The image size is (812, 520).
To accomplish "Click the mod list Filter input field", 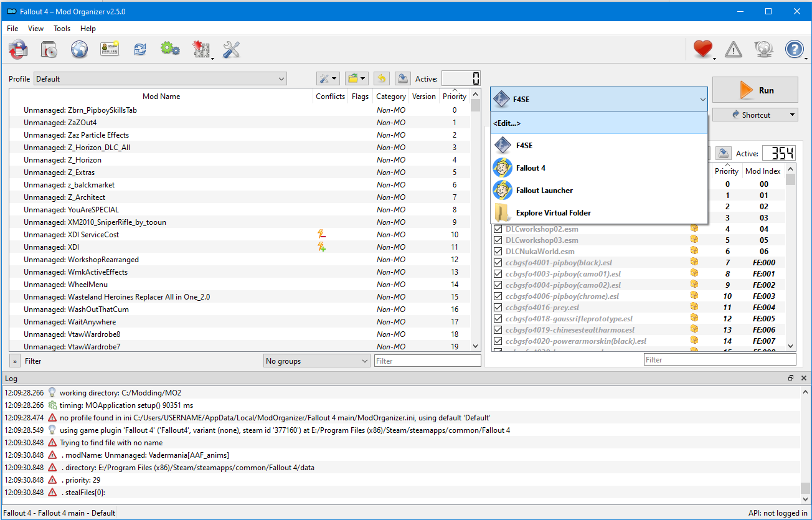I will [x=427, y=361].
